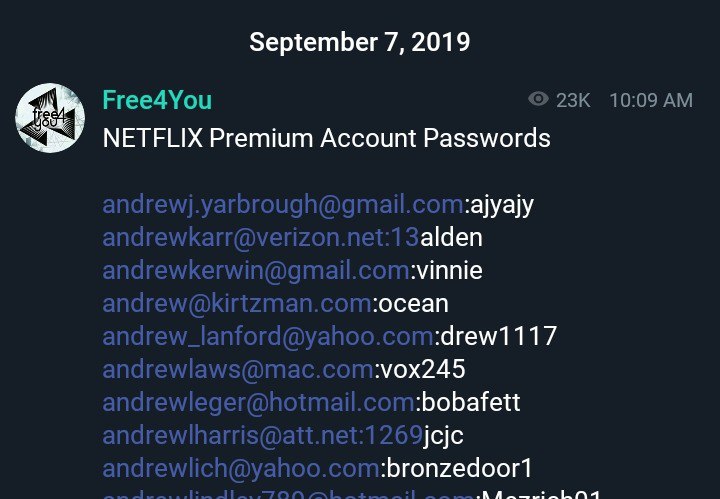The image size is (720, 499).
Task: Click the 10:09 AM message timestamp
Action: tap(651, 100)
